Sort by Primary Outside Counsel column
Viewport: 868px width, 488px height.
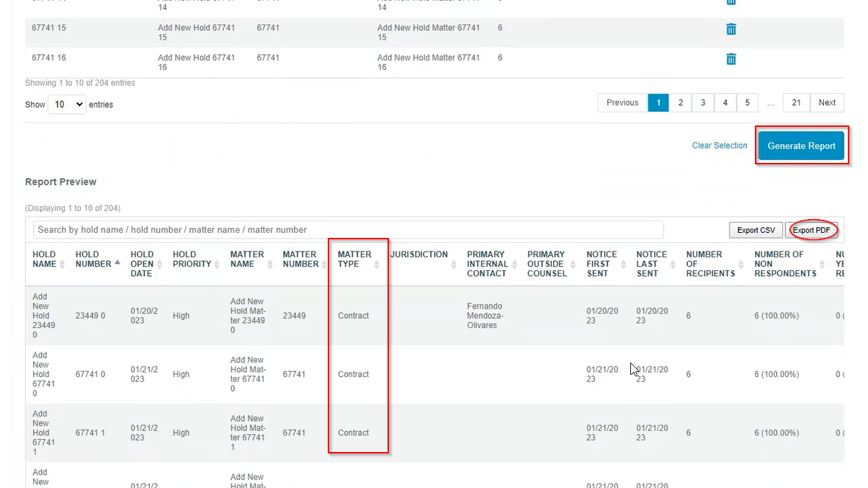[552, 264]
